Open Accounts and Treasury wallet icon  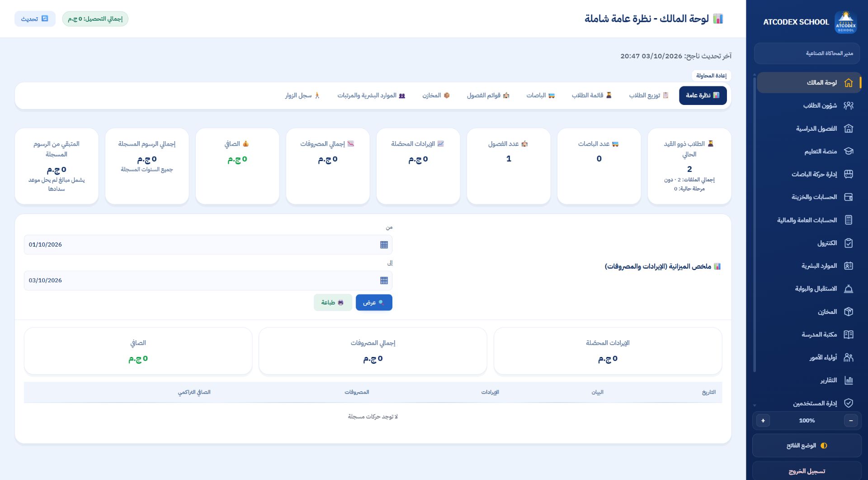tap(849, 197)
